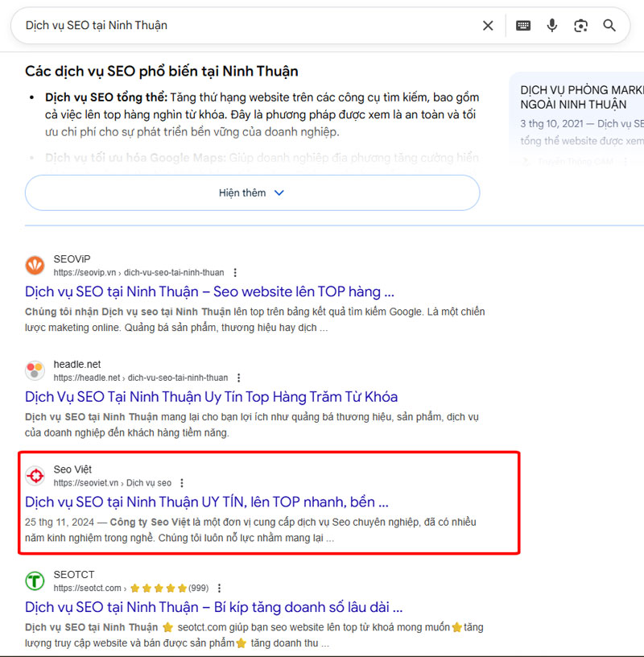
Task: Click the green SEOTCT favicon
Action: coord(35,581)
